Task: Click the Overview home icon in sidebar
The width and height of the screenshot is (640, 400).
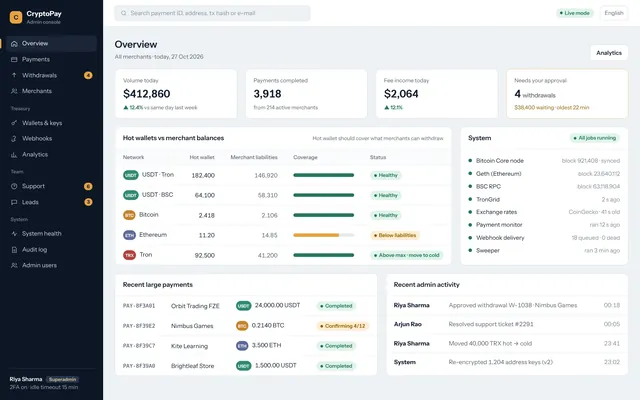Action: click(x=14, y=44)
